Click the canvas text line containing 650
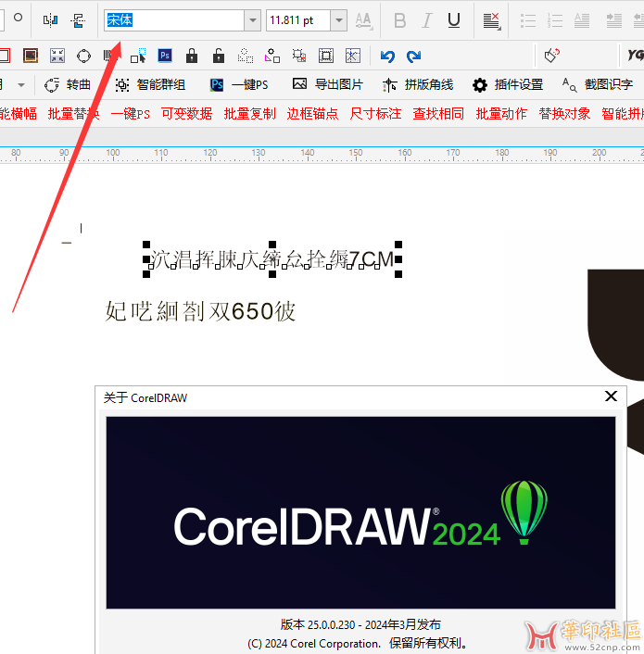This screenshot has height=654, width=644. [200, 311]
